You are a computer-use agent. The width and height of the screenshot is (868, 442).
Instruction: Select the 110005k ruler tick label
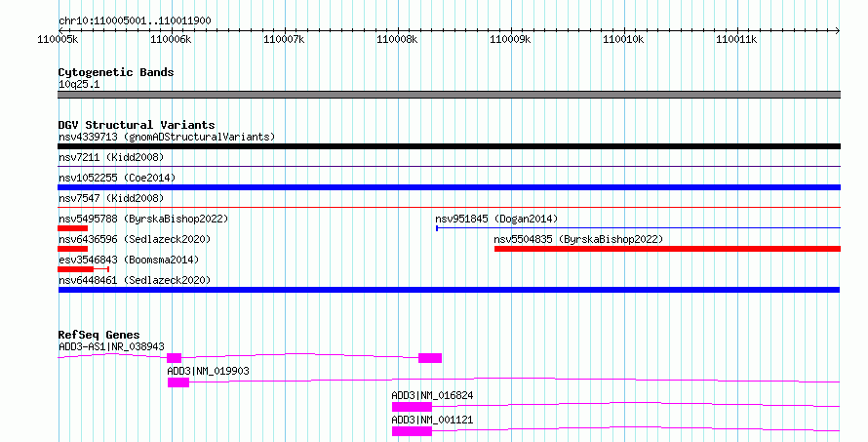[x=59, y=39]
